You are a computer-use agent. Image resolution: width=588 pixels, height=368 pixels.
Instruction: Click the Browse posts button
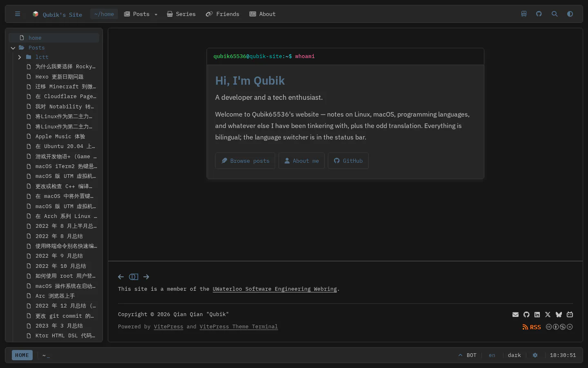coord(245,161)
